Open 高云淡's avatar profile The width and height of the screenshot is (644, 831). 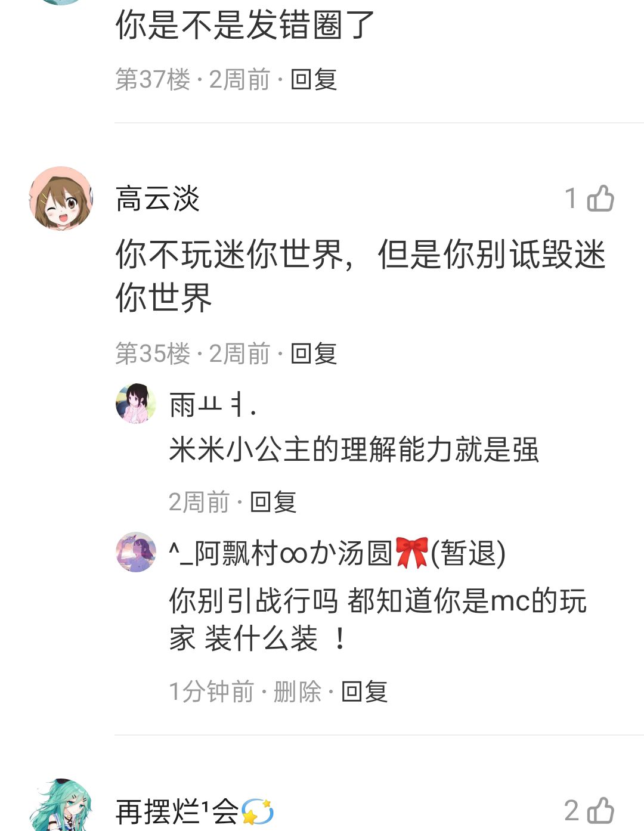pyautogui.click(x=61, y=199)
